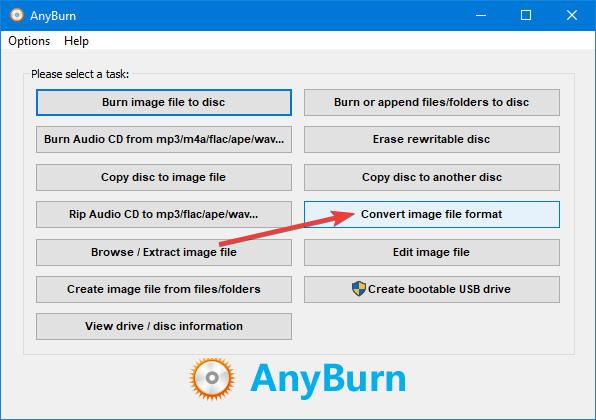Click Burn image file to disc
Image resolution: width=596 pixels, height=420 pixels.
click(164, 102)
